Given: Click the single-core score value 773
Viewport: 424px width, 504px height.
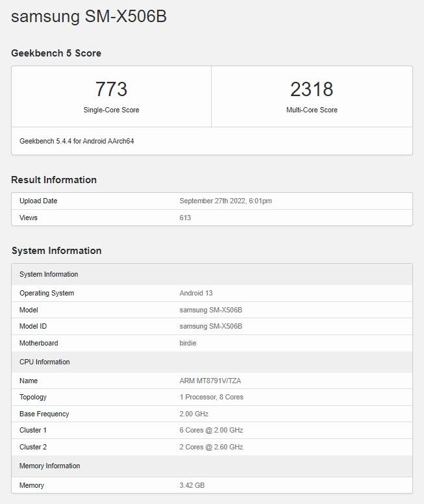Looking at the screenshot, I should click(111, 89).
